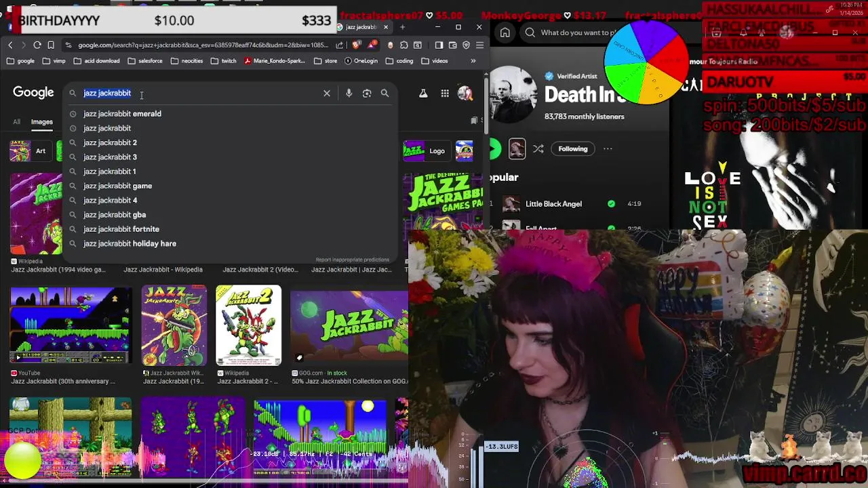Viewport: 868px width, 488px height.
Task: Open Spotify artist more options dots
Action: 608,149
